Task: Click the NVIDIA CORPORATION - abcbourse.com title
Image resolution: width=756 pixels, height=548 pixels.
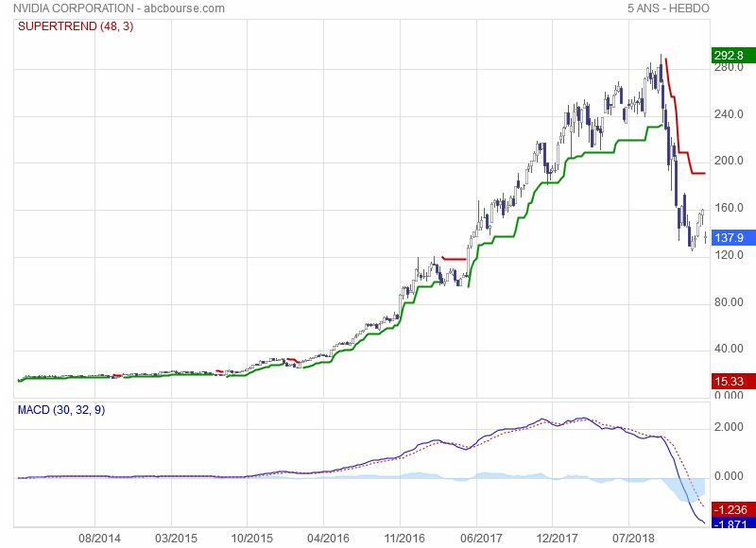Action: [119, 9]
